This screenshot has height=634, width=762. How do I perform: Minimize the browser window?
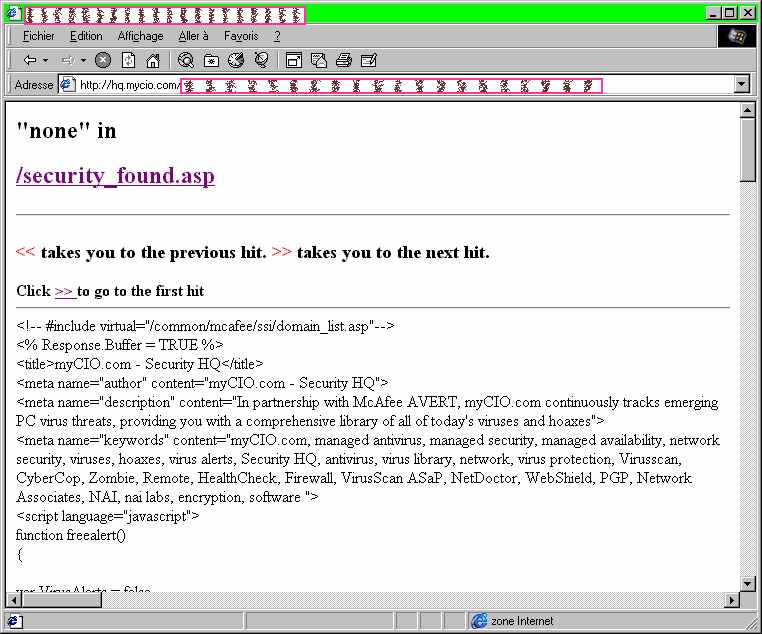click(713, 13)
